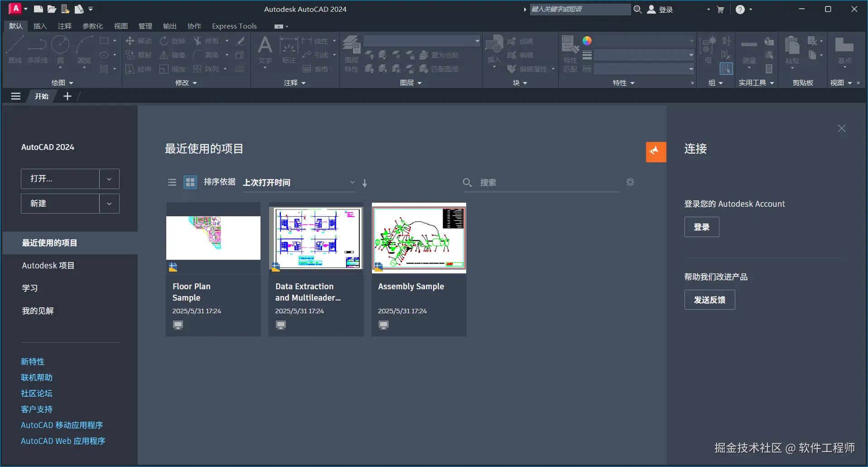Select the Array (阵列) tool
Viewport: 868px width, 467px height.
207,69
